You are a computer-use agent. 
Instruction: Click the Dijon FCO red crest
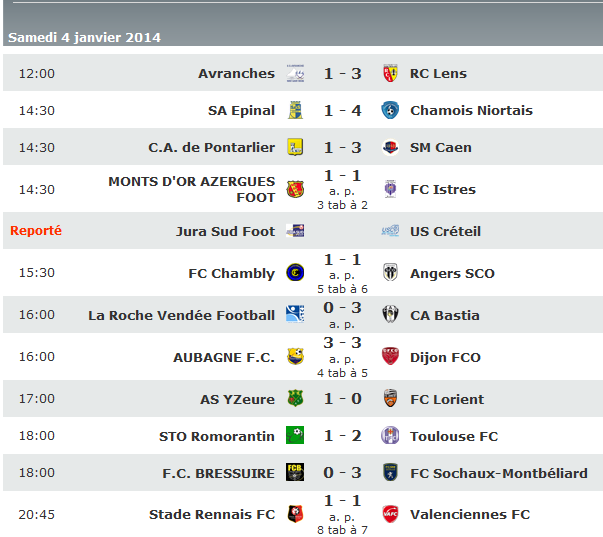point(390,357)
